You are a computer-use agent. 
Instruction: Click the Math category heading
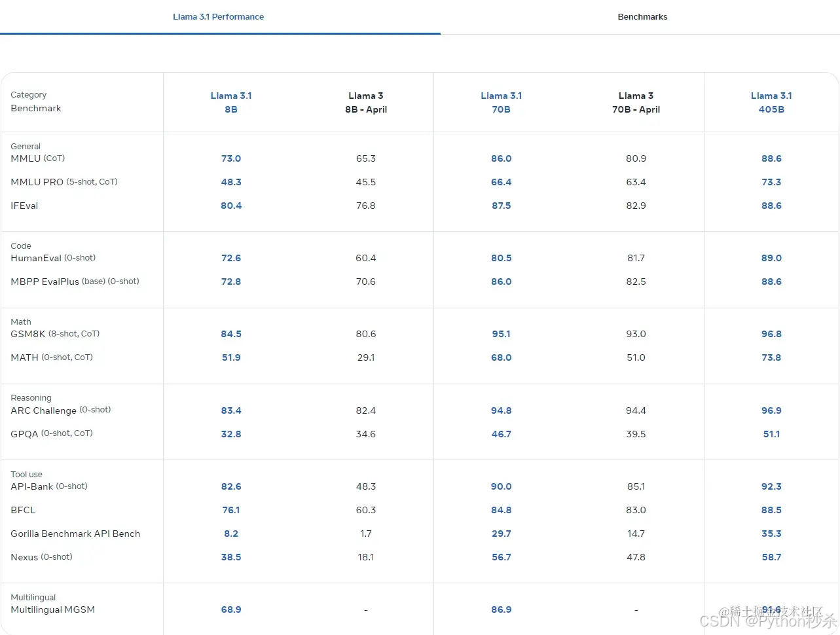point(21,322)
